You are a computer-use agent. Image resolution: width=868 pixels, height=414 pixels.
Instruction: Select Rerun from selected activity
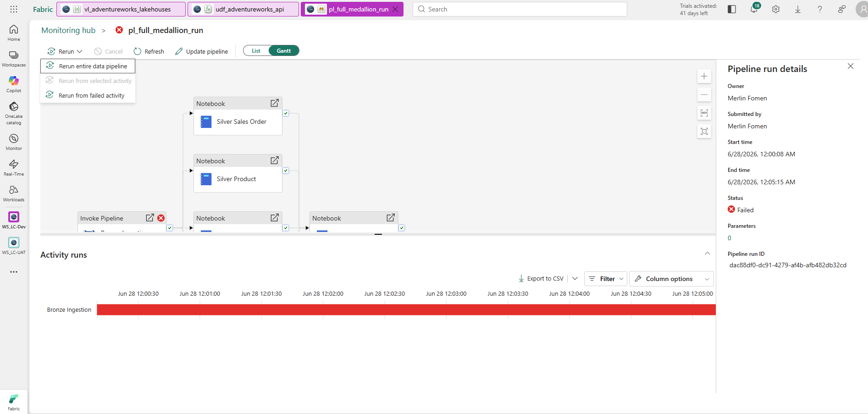(88, 81)
